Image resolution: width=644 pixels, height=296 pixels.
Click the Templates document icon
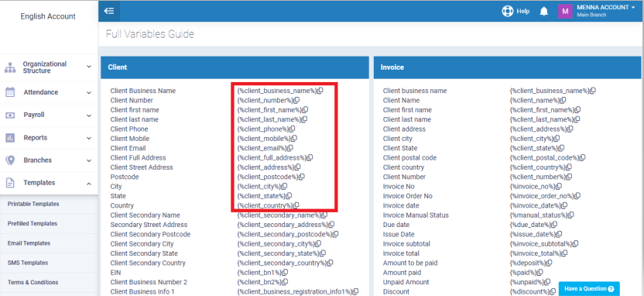click(10, 183)
